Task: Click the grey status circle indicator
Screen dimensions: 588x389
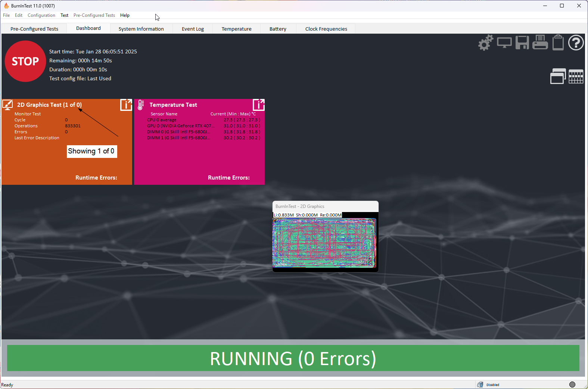Action: (x=572, y=385)
